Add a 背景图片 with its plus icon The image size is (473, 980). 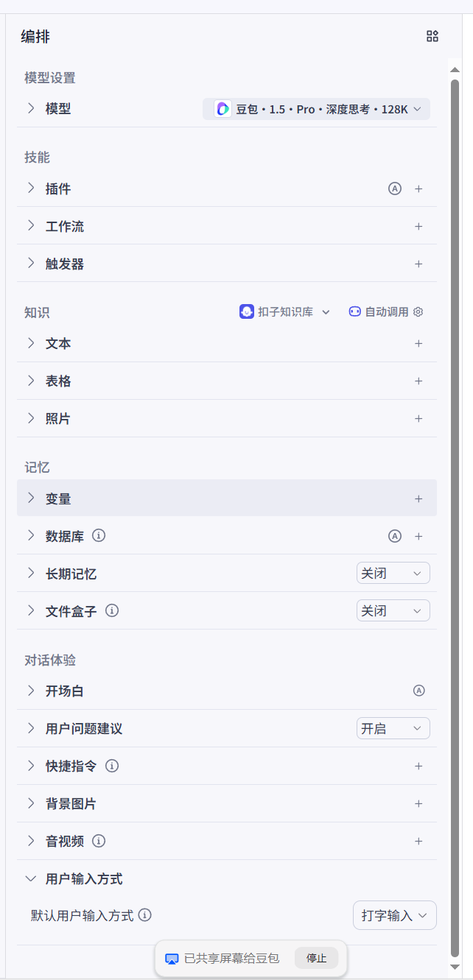[x=418, y=803]
